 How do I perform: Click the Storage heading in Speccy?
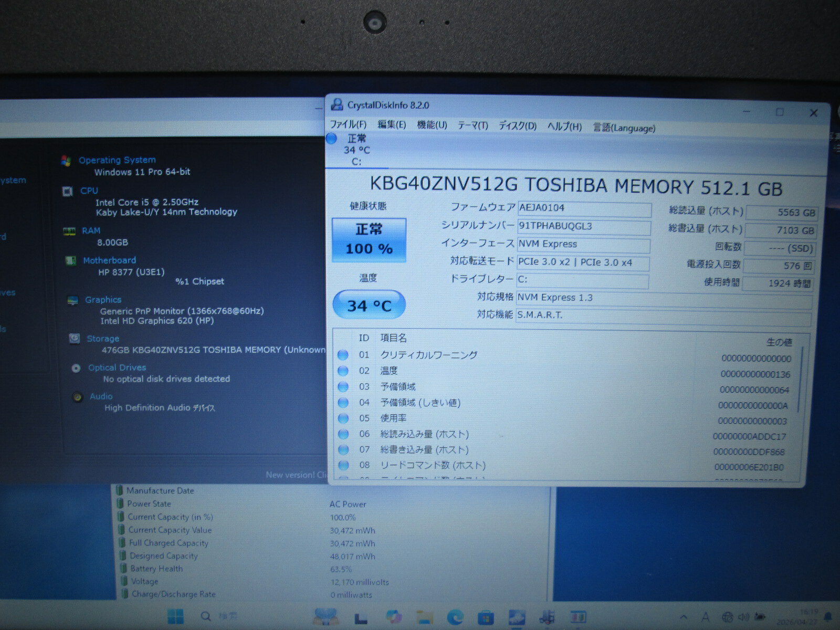[x=103, y=339]
